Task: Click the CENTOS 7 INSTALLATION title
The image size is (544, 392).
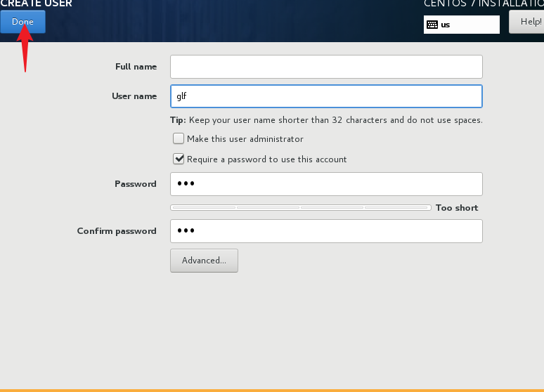Action: point(484,4)
